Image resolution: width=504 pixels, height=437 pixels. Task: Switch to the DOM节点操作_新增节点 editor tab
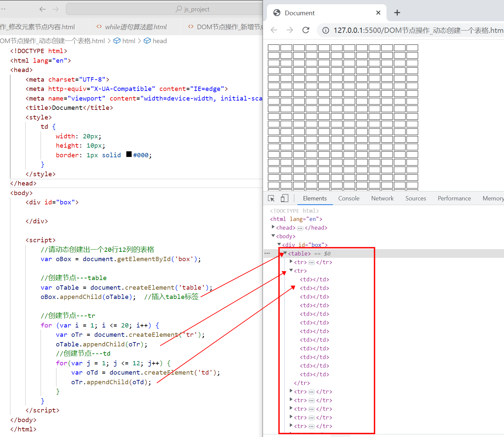[x=225, y=27]
